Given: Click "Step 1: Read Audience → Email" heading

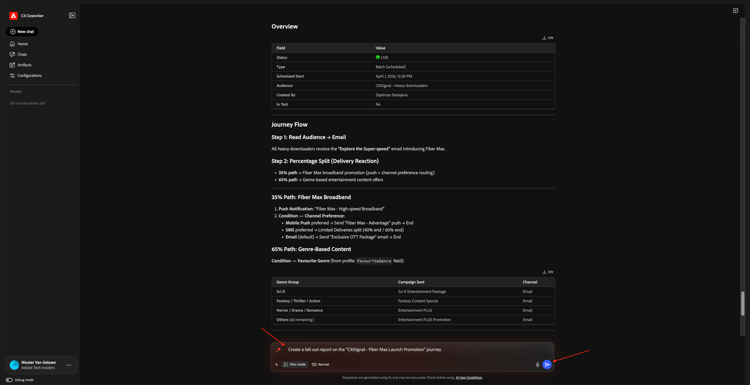Looking at the screenshot, I should pyautogui.click(x=309, y=137).
